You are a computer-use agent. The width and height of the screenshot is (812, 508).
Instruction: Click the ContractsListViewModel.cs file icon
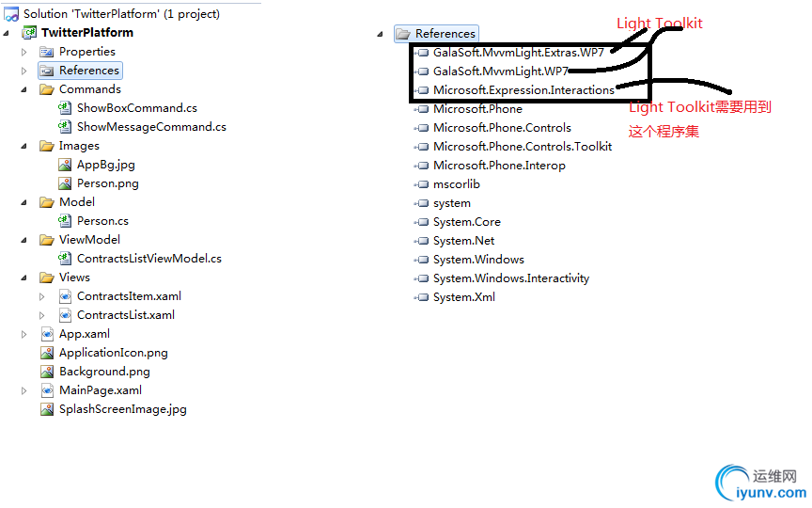tap(65, 258)
